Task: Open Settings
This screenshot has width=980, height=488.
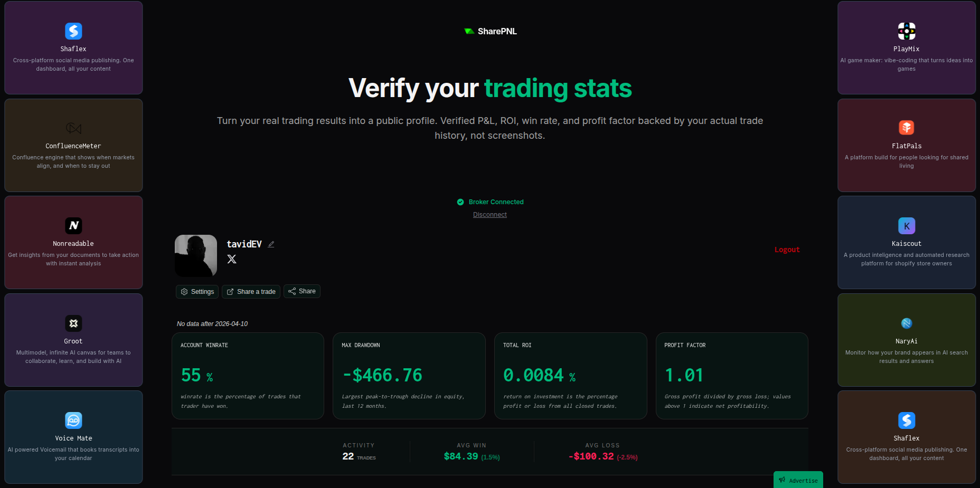Action: [x=197, y=292]
